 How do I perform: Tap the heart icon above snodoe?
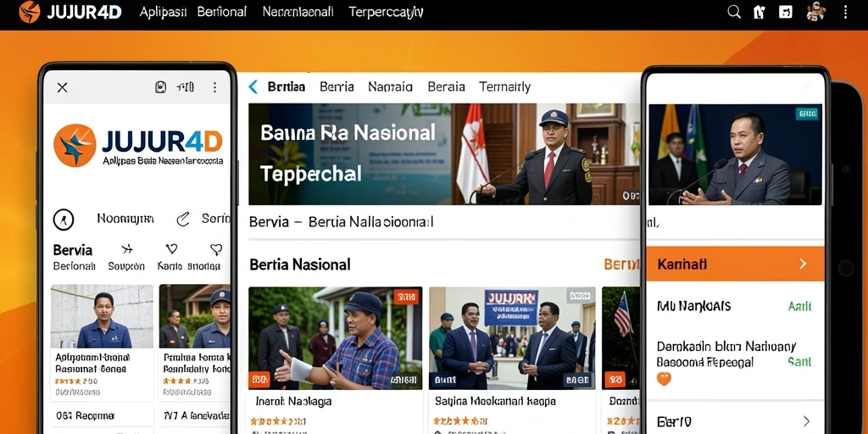216,249
